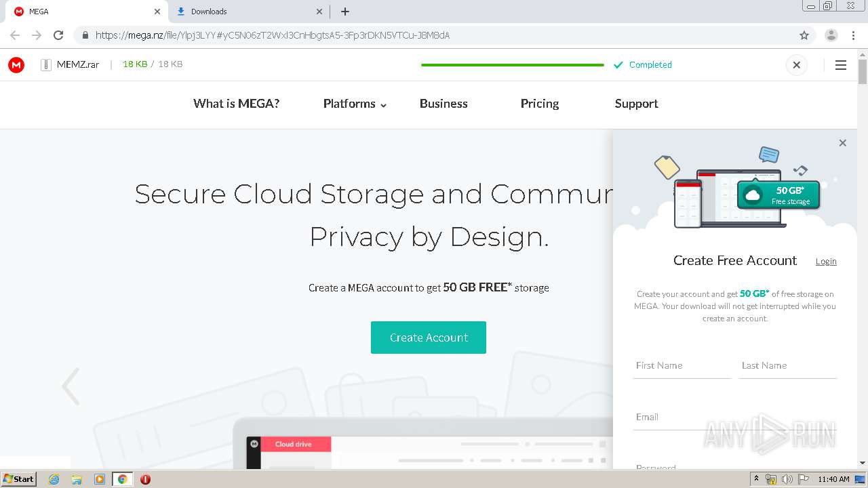868x488 pixels.
Task: Close the Downloads tab
Action: (320, 12)
